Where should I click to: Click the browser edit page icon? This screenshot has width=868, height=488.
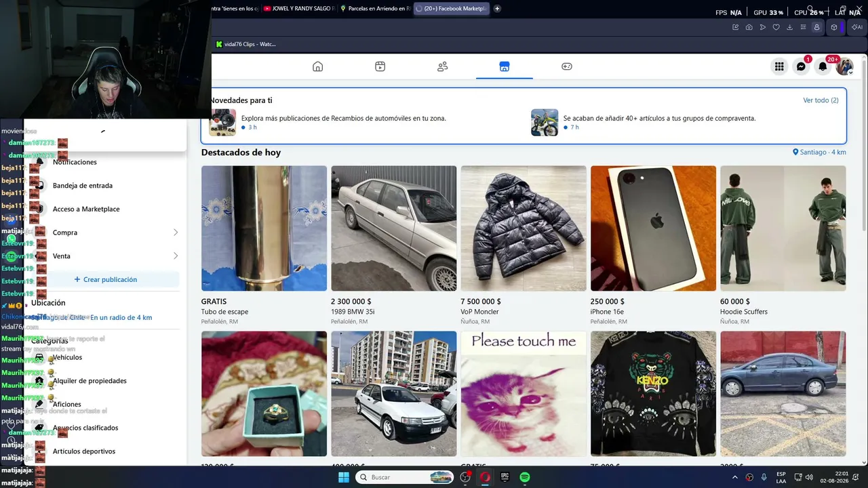pos(735,27)
